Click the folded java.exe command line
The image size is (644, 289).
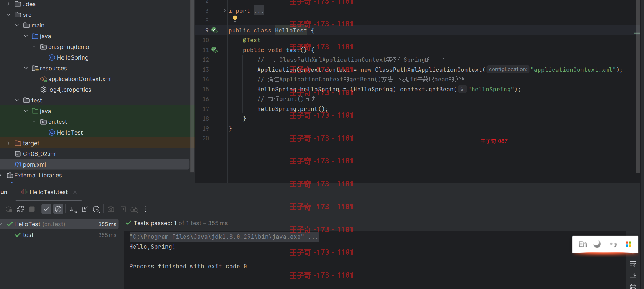[x=224, y=237]
